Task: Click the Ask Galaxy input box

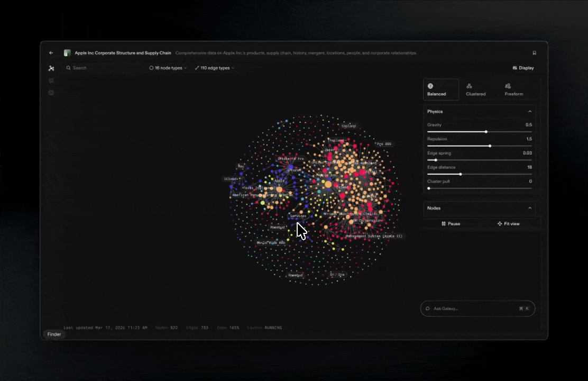Action: [478, 309]
